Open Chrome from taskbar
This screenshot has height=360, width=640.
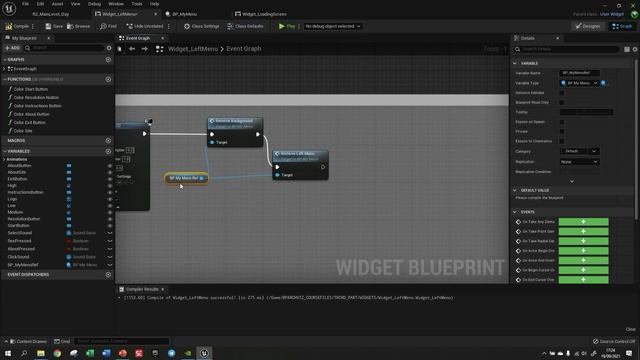pyautogui.click(x=57, y=353)
